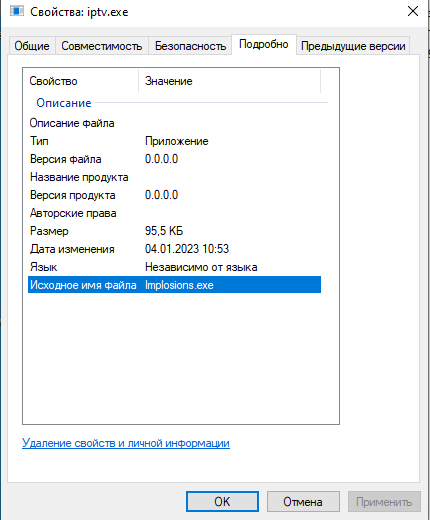
Task: Select the Дата изменения row
Action: (x=174, y=249)
